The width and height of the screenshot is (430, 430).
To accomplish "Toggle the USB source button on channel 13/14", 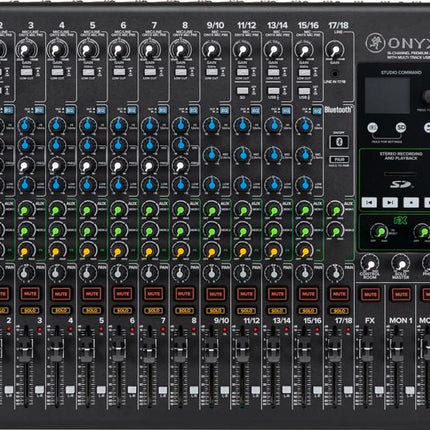I will pyautogui.click(x=273, y=91).
